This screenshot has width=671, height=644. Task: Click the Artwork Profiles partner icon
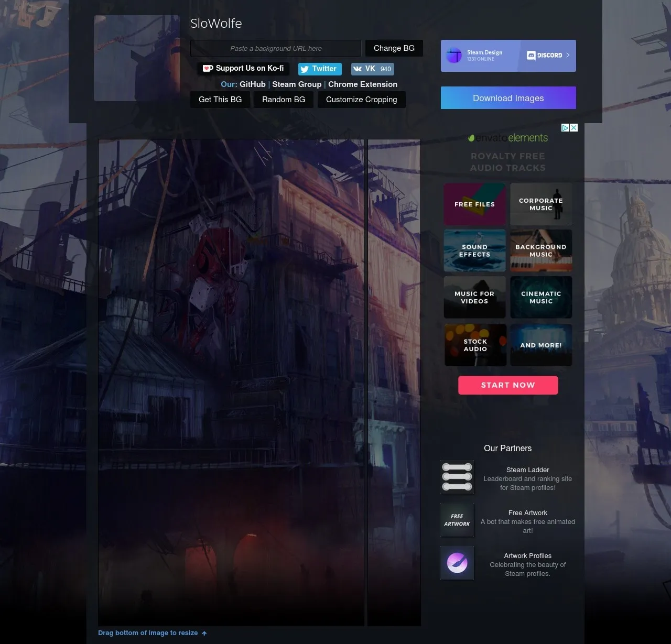pos(457,563)
